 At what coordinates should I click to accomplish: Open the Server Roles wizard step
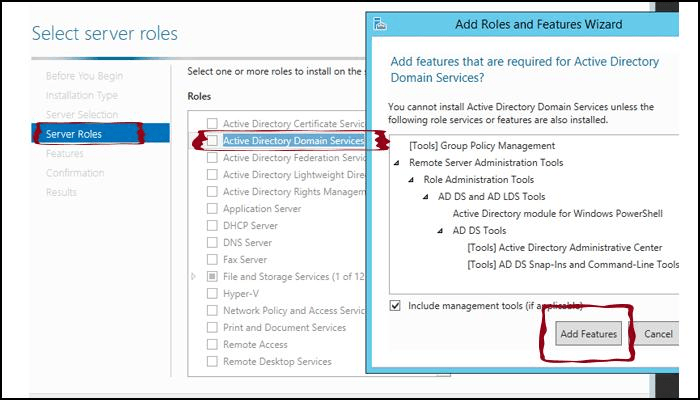pyautogui.click(x=100, y=134)
